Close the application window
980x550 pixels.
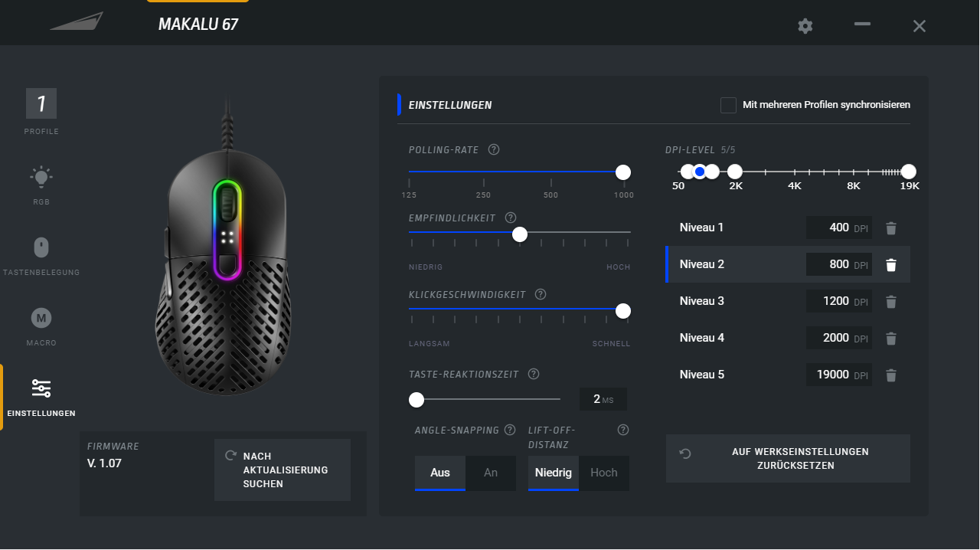920,26
